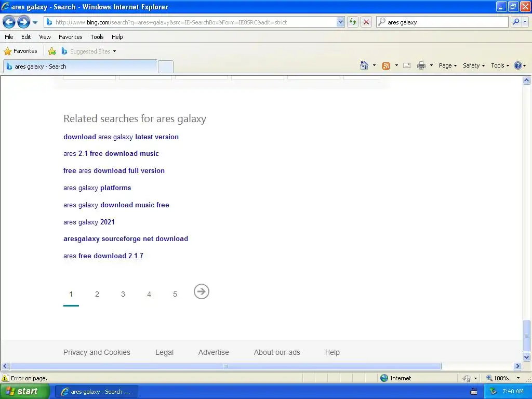Open the Favorites star button
Viewport: 532px width, 399px height.
pyautogui.click(x=20, y=51)
